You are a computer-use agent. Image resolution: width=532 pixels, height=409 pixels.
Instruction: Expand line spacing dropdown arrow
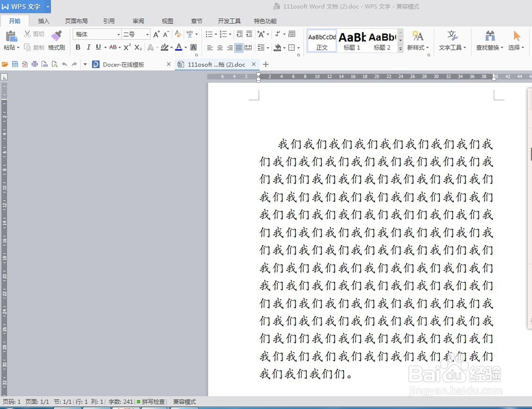click(x=268, y=47)
